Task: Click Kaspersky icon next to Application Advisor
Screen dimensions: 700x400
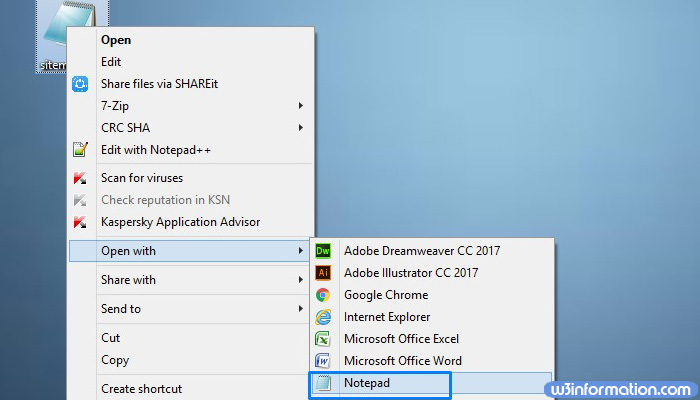Action: [80, 222]
